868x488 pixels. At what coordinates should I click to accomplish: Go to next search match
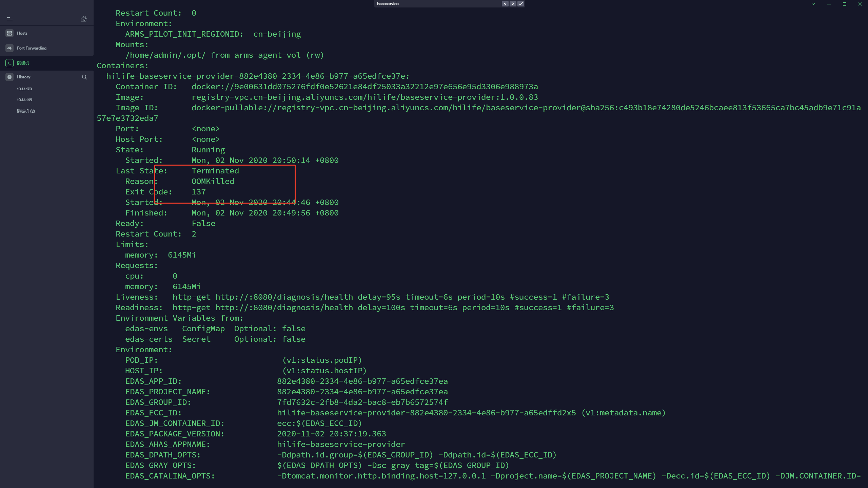(x=513, y=4)
